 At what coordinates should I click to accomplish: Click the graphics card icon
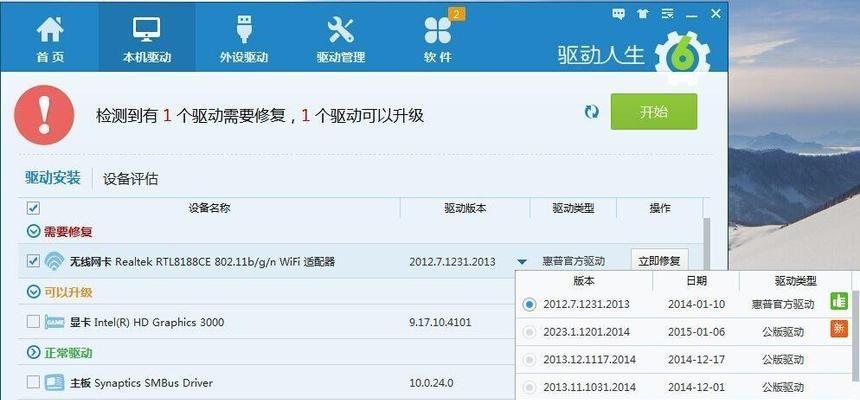pos(54,322)
